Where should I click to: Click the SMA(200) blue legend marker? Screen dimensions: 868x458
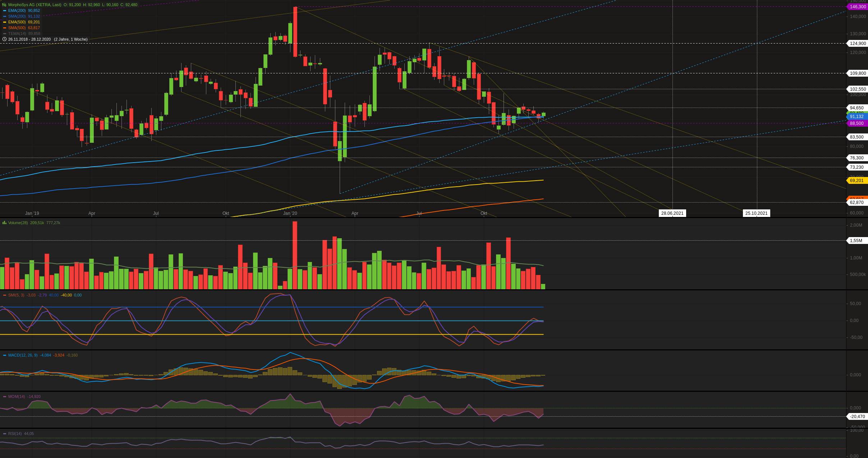[x=5, y=17]
